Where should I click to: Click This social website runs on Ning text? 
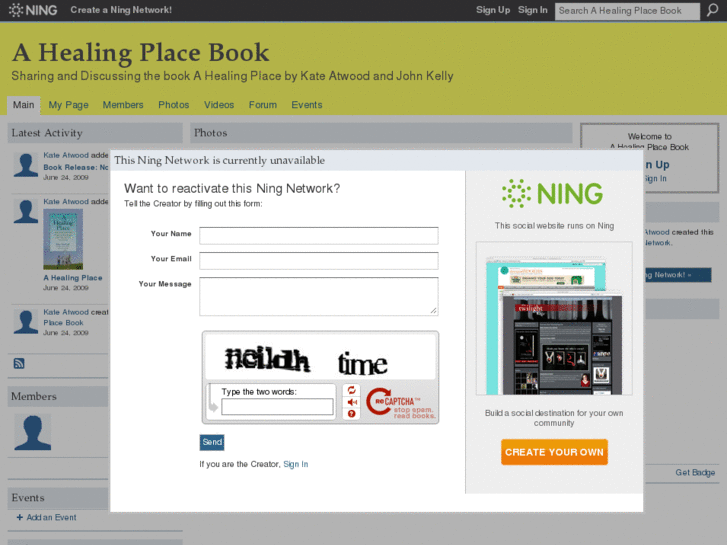(x=554, y=225)
